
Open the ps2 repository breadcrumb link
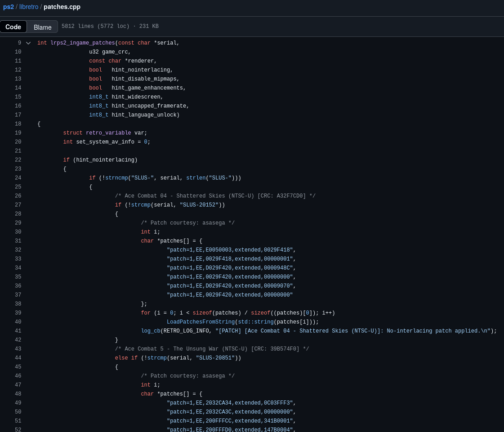click(x=9, y=7)
